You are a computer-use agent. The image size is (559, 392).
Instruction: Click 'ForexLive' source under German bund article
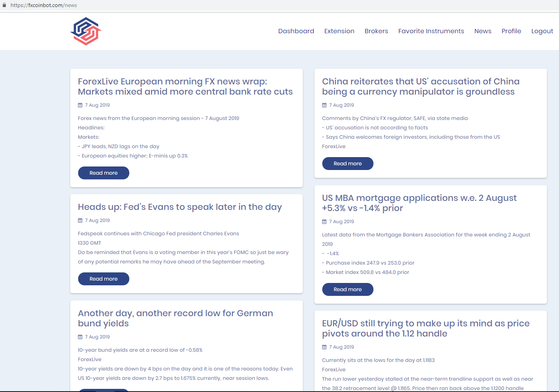[x=89, y=360]
